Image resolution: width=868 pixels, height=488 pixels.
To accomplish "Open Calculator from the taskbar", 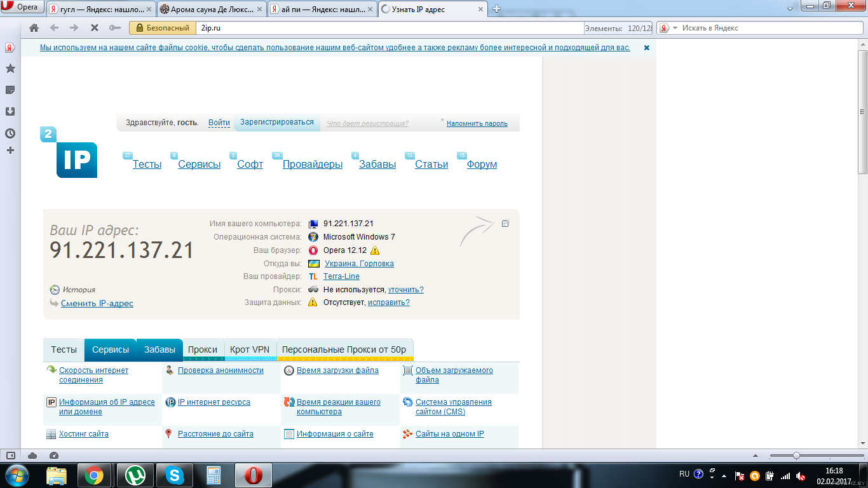I will [214, 475].
